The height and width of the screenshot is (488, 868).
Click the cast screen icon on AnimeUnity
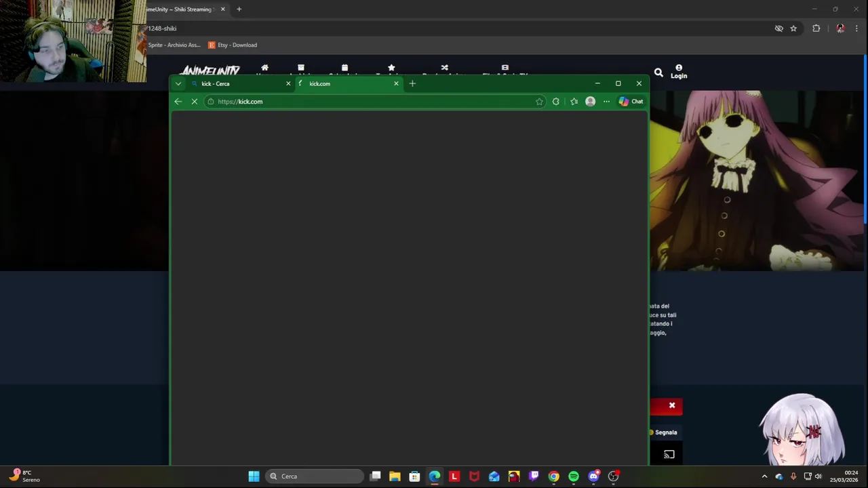(669, 455)
